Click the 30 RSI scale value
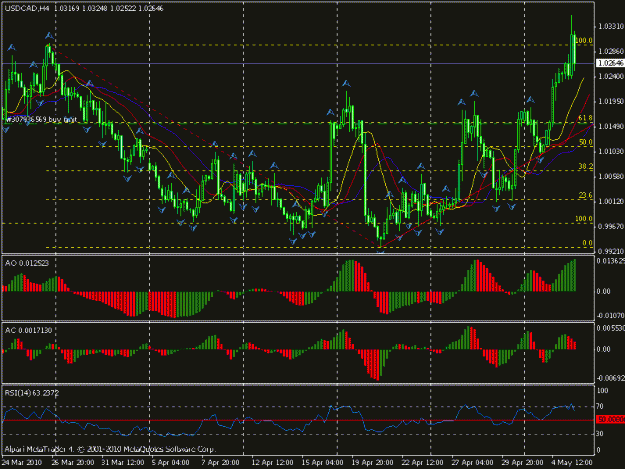The height and width of the screenshot is (469, 625). click(600, 434)
